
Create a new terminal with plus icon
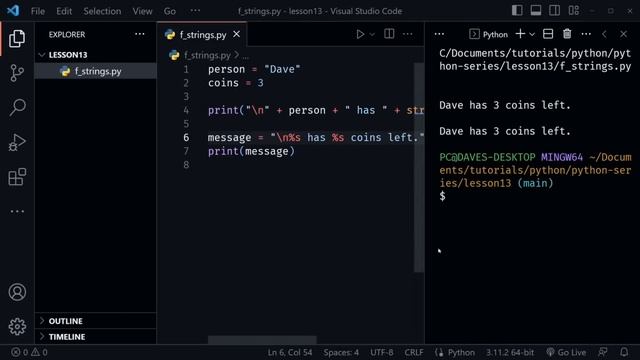520,34
